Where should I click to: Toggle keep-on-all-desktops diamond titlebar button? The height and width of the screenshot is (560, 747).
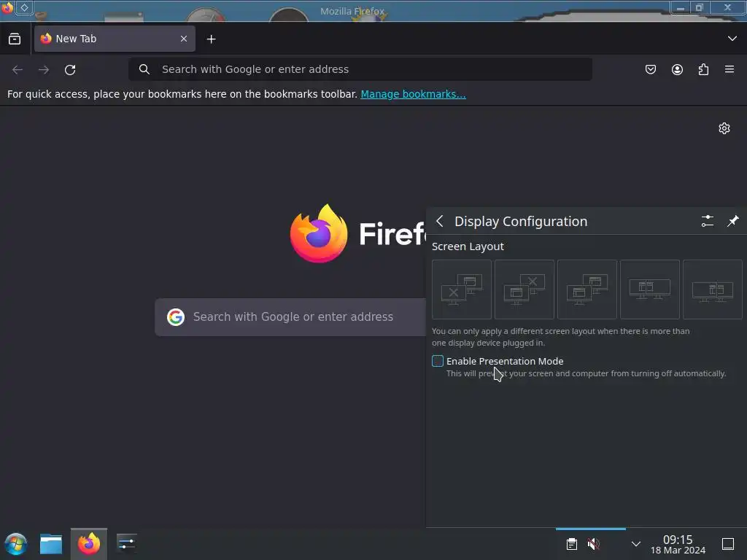(x=24, y=7)
